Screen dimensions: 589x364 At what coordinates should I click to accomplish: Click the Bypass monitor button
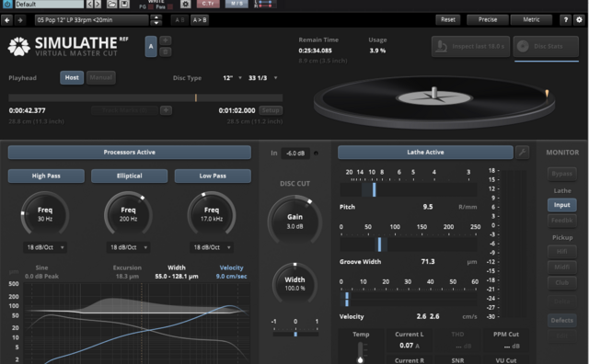pyautogui.click(x=562, y=174)
